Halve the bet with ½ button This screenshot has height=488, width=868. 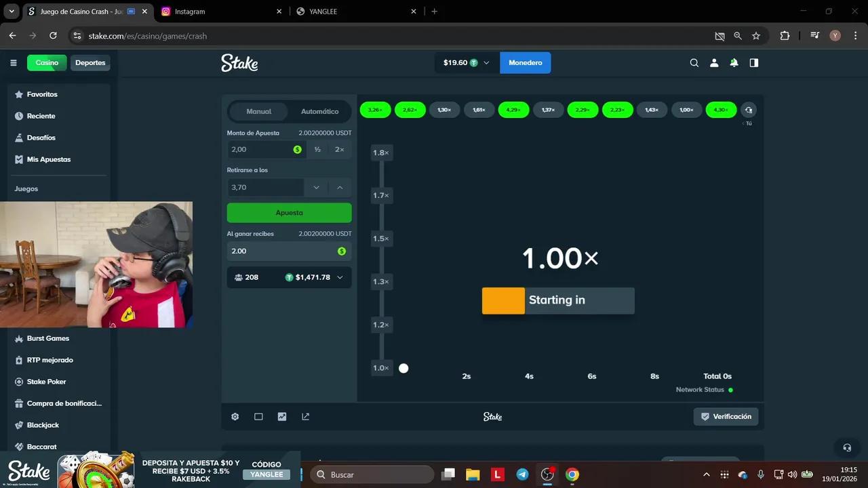(x=317, y=149)
